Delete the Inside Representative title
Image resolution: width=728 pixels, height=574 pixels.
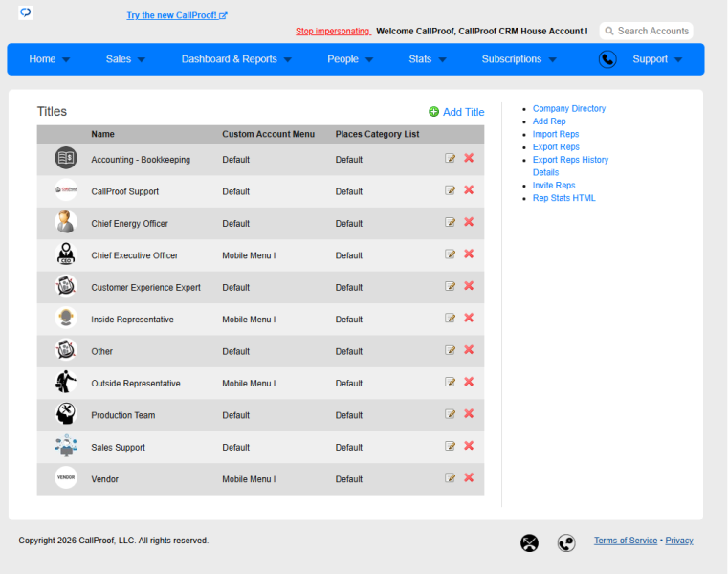click(469, 319)
